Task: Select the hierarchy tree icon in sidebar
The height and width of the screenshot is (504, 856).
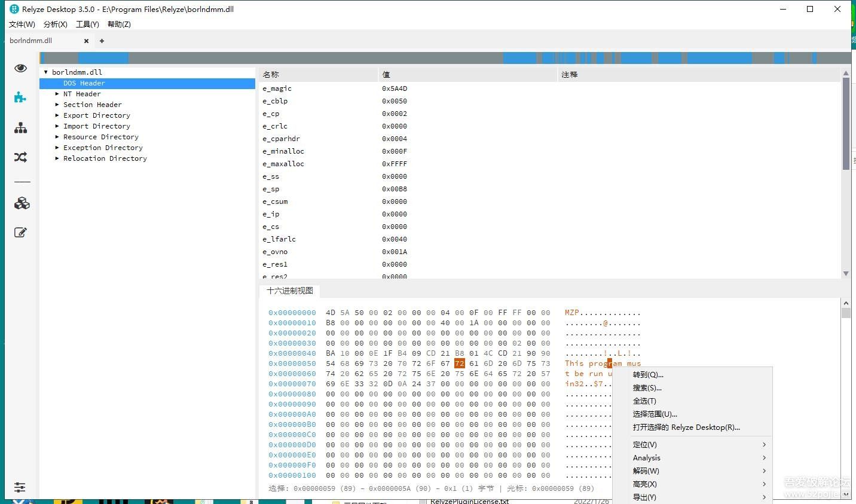Action: tap(20, 128)
